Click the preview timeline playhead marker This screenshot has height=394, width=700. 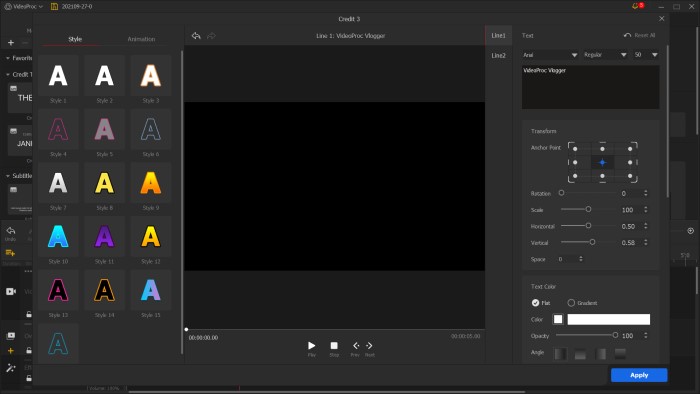[x=187, y=329]
